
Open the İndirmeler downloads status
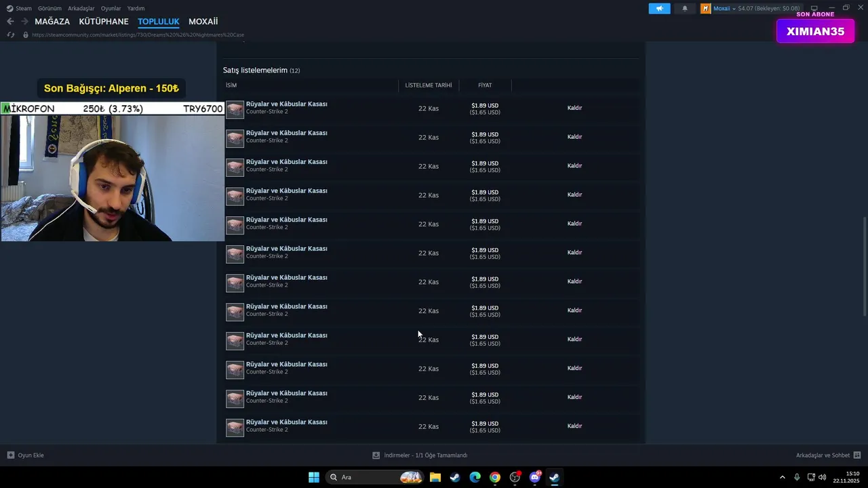click(420, 455)
